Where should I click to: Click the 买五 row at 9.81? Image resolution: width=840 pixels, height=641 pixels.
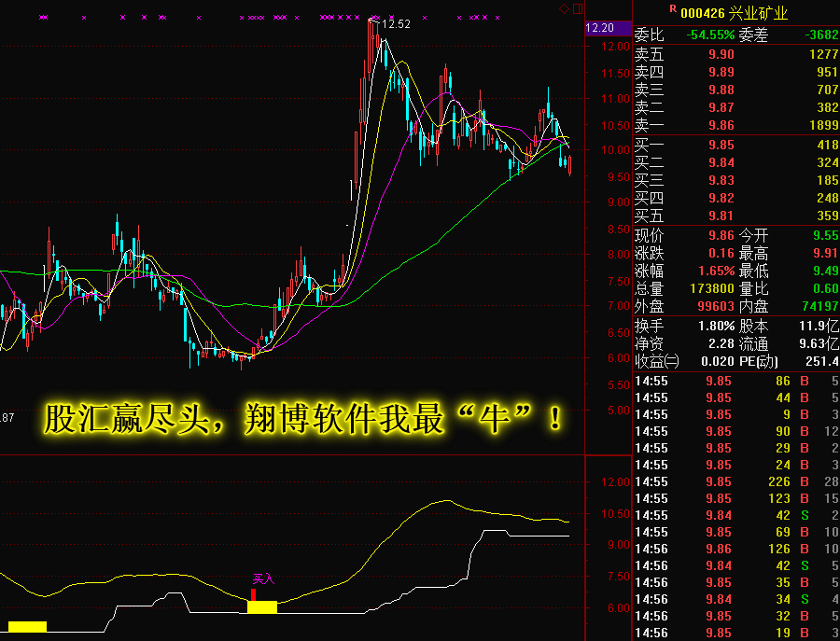point(736,216)
